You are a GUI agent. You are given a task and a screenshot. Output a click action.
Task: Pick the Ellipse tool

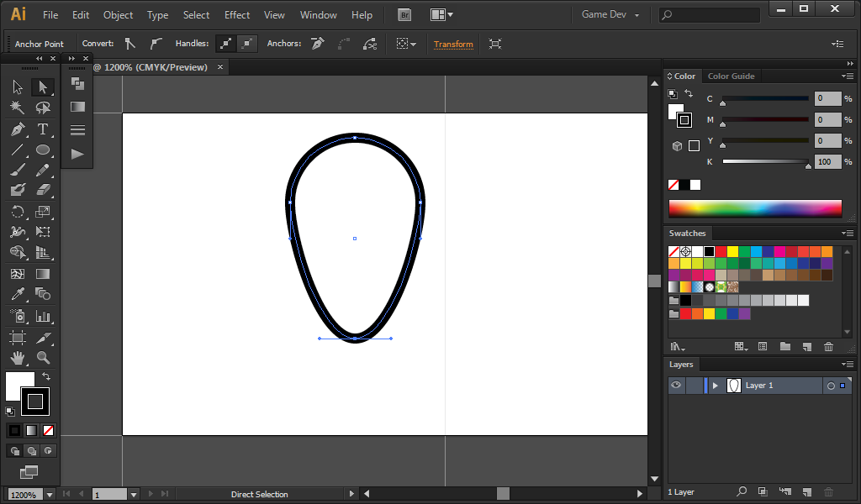pos(43,150)
